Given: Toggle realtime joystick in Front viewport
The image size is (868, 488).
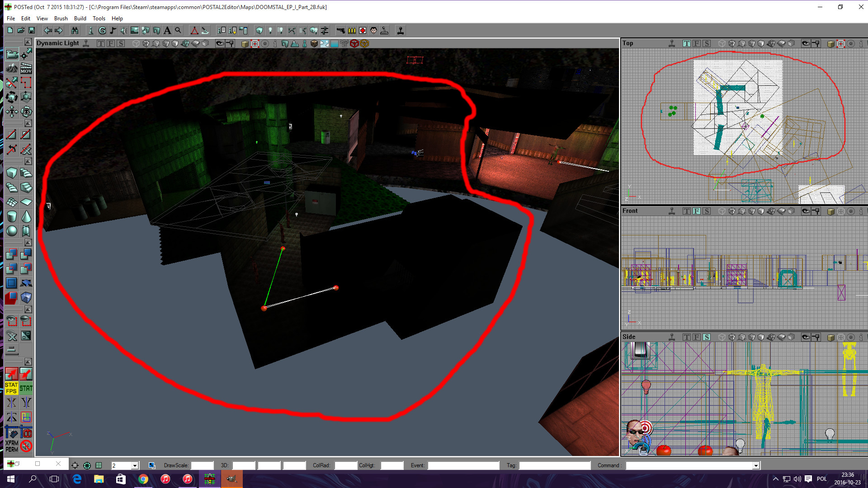Looking at the screenshot, I should 672,211.
